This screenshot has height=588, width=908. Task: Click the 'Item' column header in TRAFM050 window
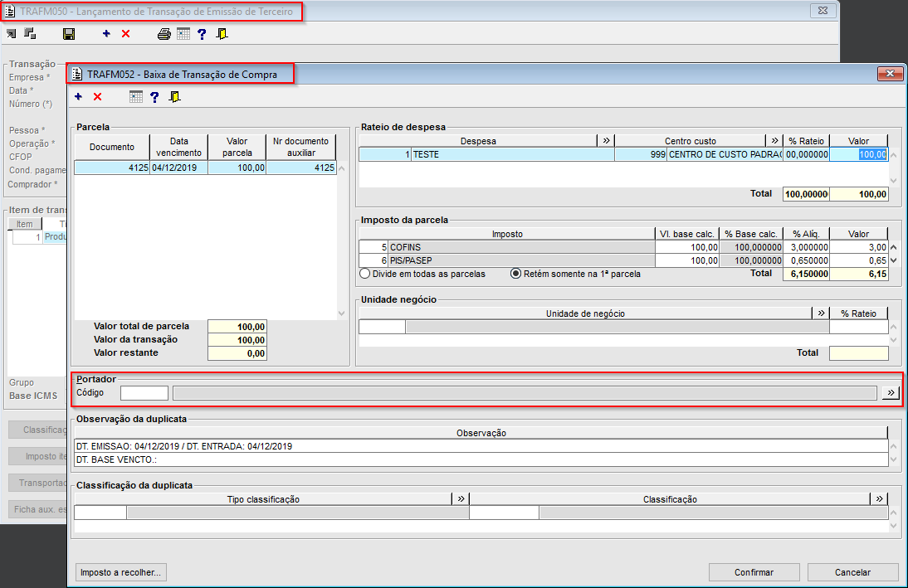pyautogui.click(x=25, y=224)
